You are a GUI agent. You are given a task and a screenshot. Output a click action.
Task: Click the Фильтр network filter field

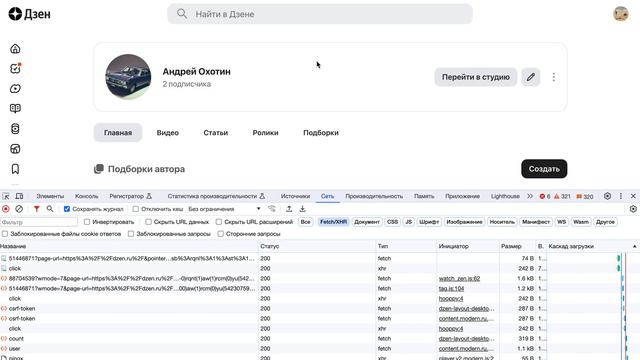coord(39,222)
